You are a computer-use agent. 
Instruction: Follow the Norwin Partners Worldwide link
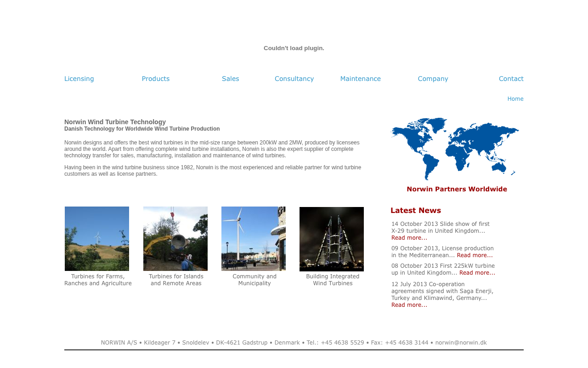point(457,189)
